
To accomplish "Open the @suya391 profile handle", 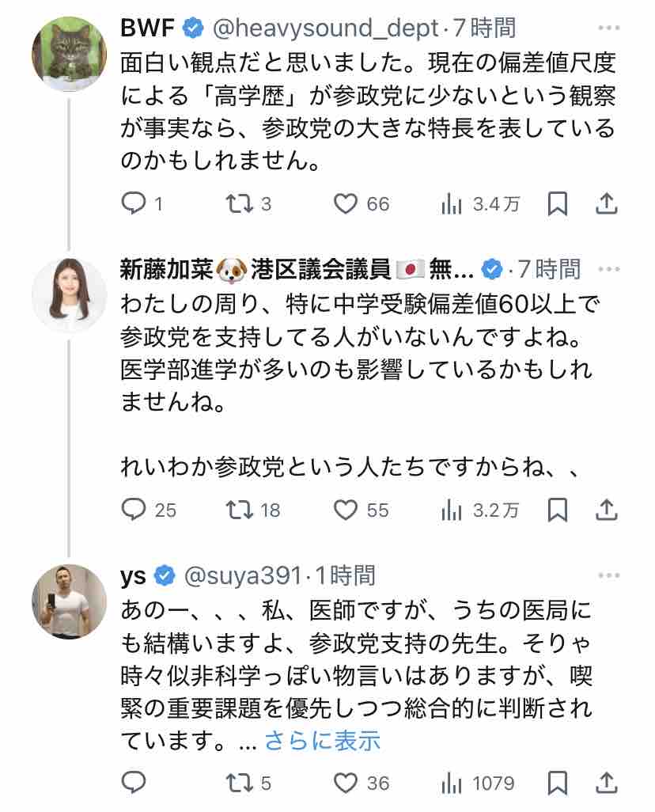I will pyautogui.click(x=241, y=575).
